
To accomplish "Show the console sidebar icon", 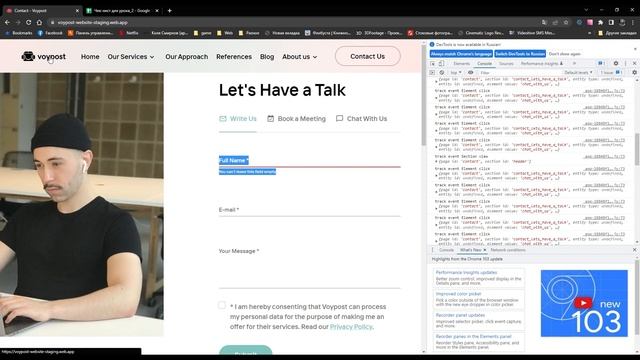I will [432, 73].
